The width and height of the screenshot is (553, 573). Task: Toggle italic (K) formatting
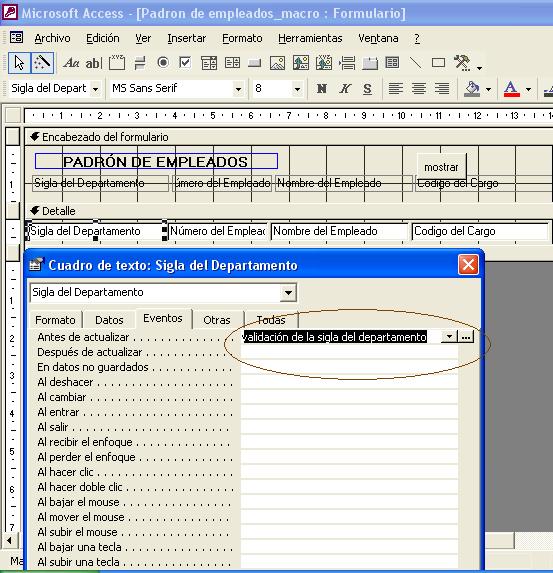[x=345, y=88]
